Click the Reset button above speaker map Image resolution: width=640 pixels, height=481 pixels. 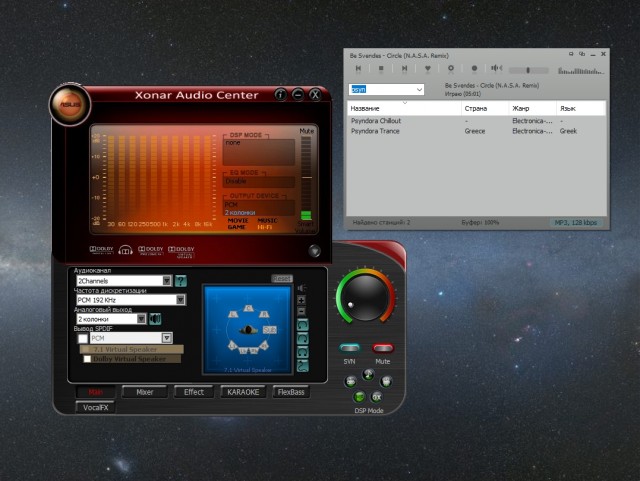(282, 278)
